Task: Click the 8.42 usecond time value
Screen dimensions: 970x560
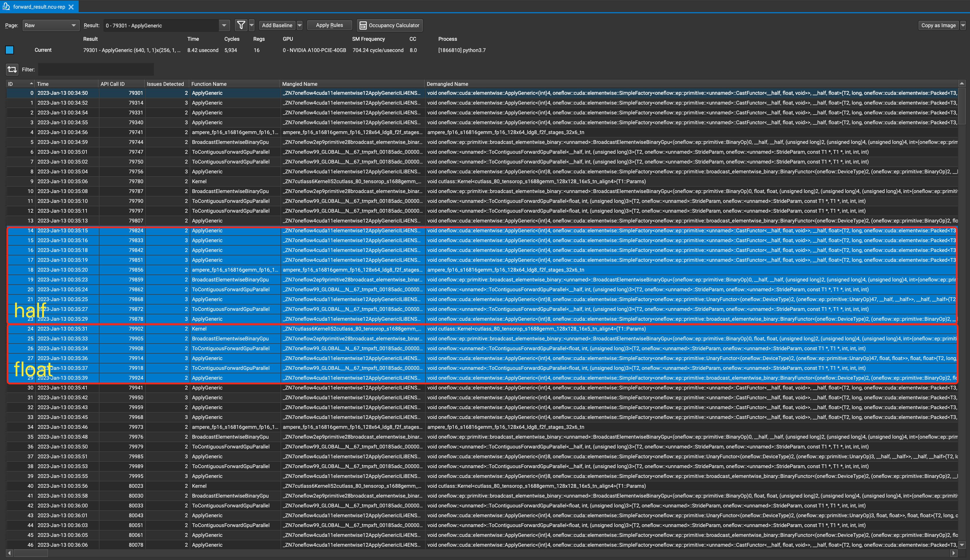Action: point(203,50)
